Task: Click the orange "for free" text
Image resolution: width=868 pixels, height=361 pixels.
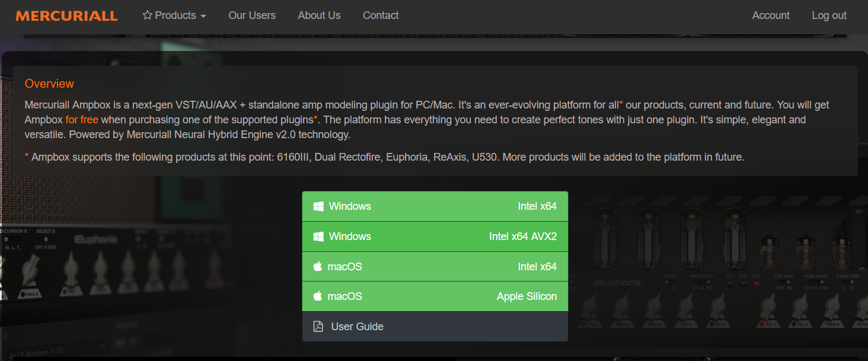Action: coord(82,120)
